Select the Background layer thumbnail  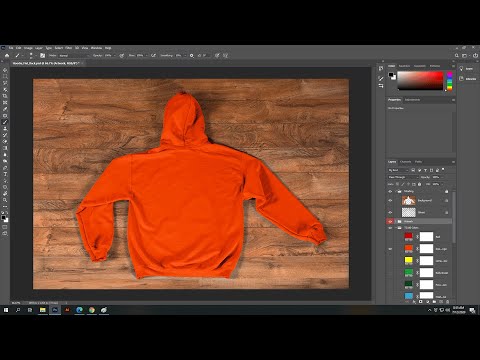click(409, 200)
